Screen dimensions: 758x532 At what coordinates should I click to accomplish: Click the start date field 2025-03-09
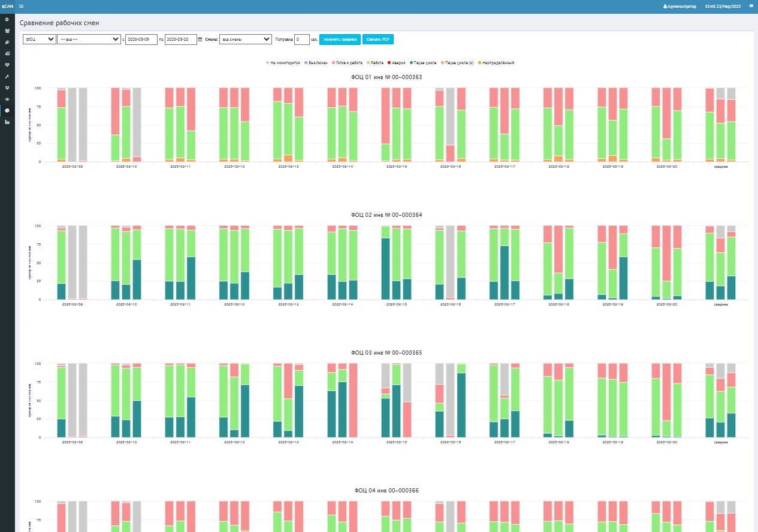tap(141, 40)
